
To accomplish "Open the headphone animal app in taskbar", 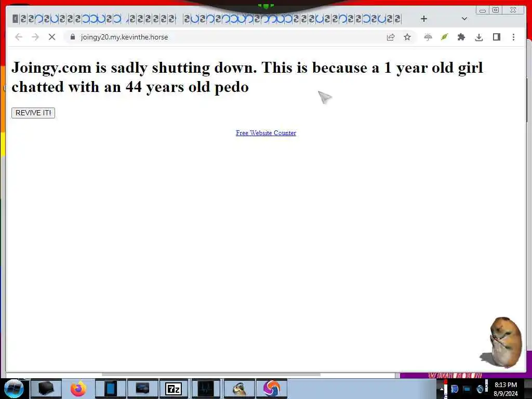I will coord(240,389).
